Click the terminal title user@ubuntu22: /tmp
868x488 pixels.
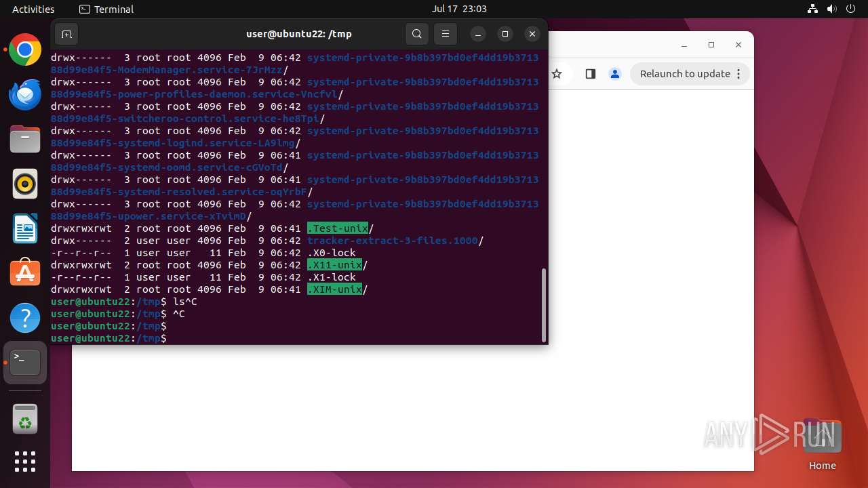pyautogui.click(x=299, y=34)
